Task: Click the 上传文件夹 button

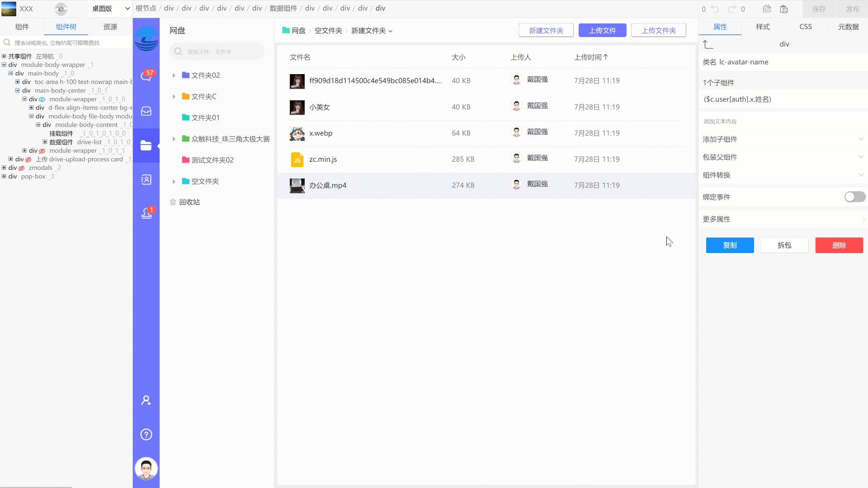Action: (659, 30)
